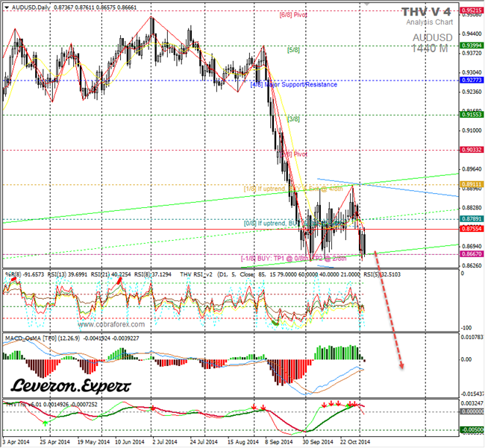The image size is (485, 448).
Task: Select the [3/8] level label
Action: point(293,119)
